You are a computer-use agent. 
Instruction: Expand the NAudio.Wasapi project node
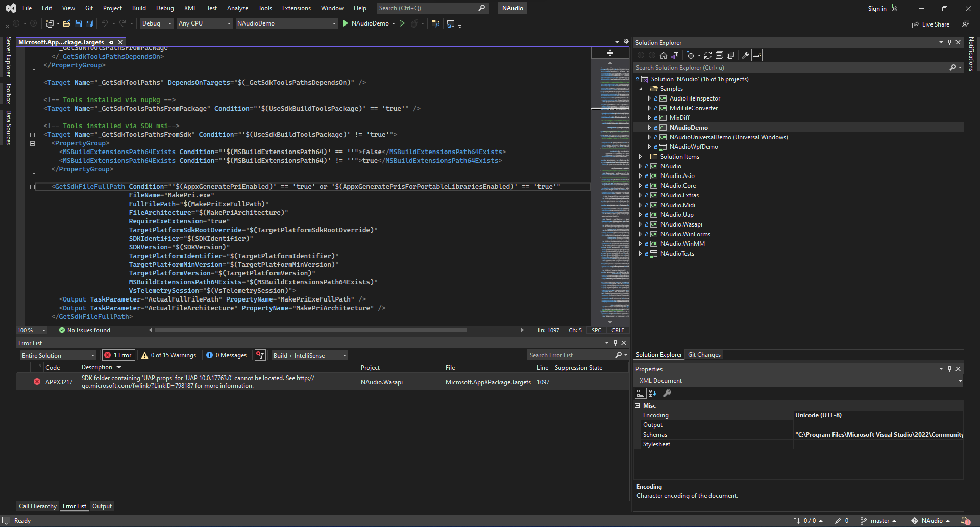pyautogui.click(x=641, y=224)
